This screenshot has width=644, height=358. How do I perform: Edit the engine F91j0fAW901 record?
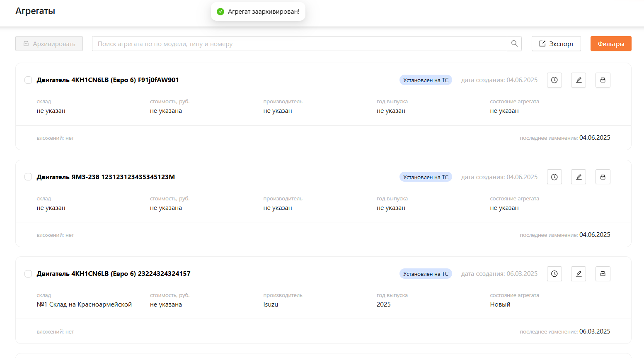click(x=579, y=80)
